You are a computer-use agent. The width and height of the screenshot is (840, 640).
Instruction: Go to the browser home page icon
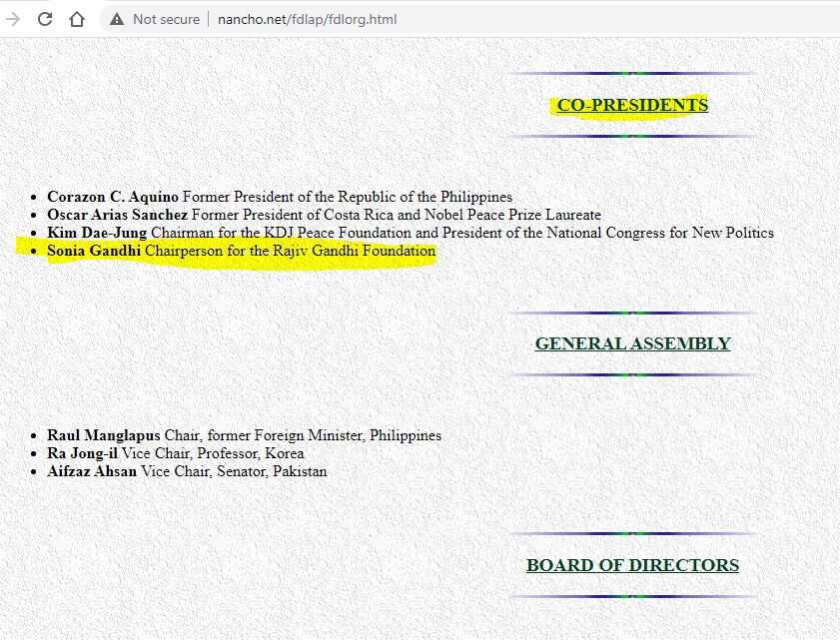tap(77, 19)
